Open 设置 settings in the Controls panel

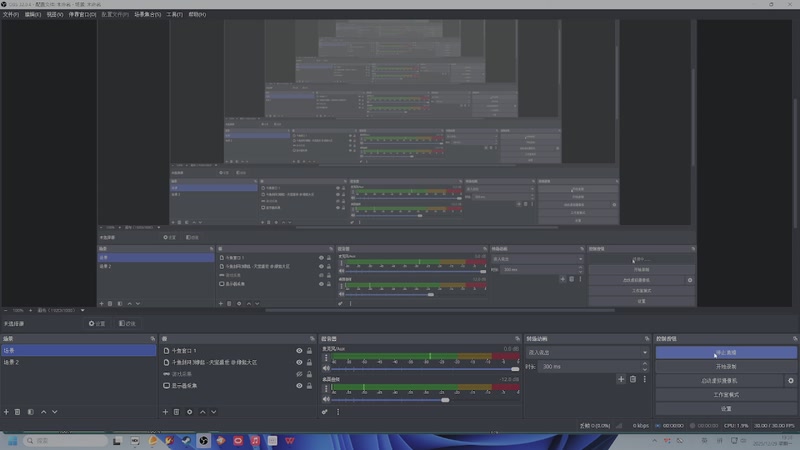pos(726,409)
